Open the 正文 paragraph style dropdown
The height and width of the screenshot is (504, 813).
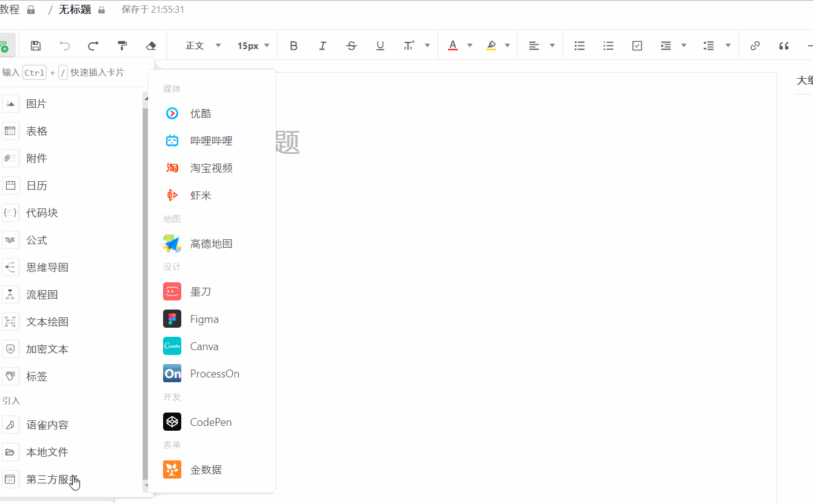coord(204,45)
